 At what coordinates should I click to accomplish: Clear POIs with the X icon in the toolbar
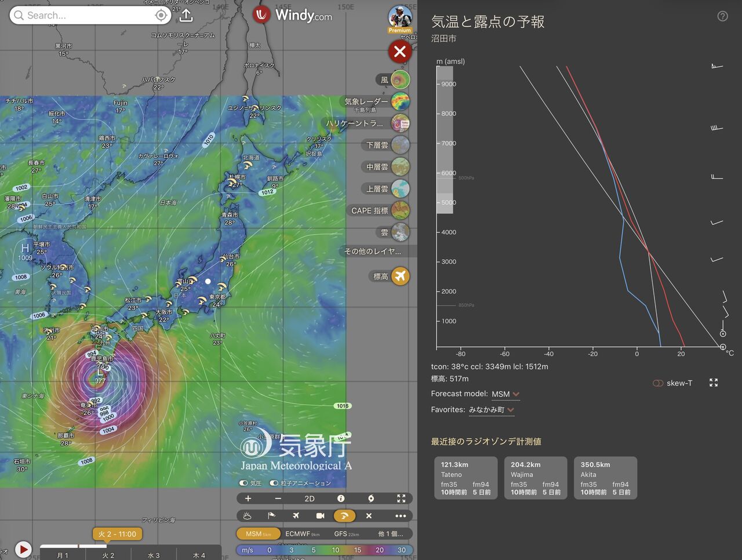[369, 515]
